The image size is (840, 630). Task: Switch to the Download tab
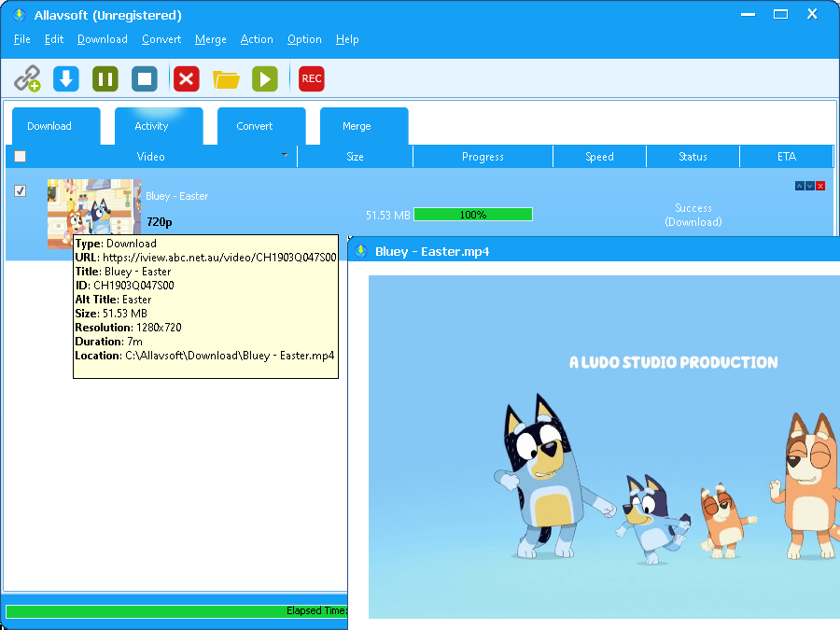pos(56,126)
